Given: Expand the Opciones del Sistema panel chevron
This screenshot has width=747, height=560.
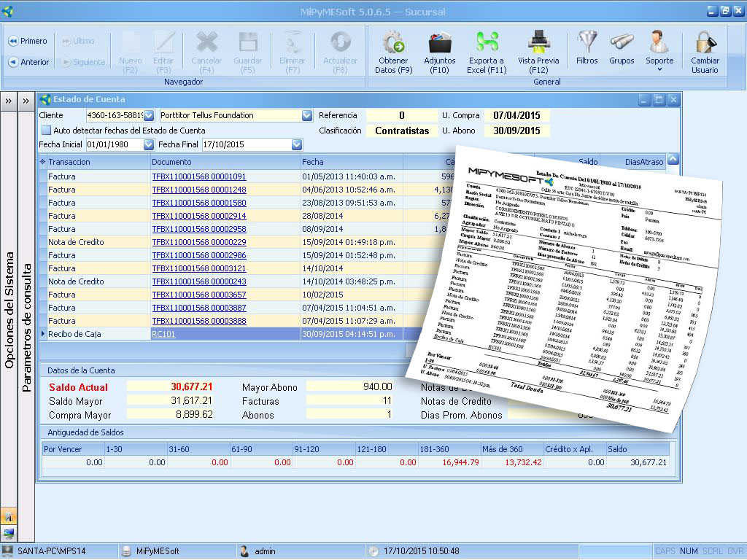Looking at the screenshot, I should tap(9, 101).
